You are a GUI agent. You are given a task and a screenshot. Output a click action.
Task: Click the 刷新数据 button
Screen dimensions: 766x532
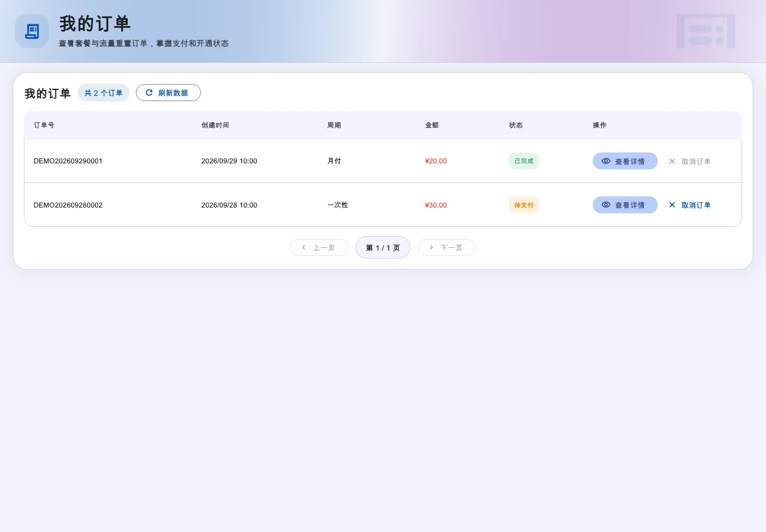click(x=168, y=93)
